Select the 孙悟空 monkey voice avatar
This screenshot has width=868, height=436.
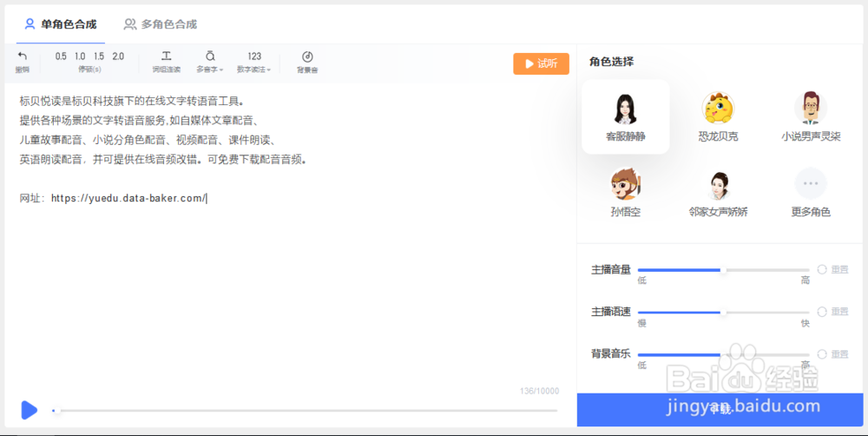[626, 184]
